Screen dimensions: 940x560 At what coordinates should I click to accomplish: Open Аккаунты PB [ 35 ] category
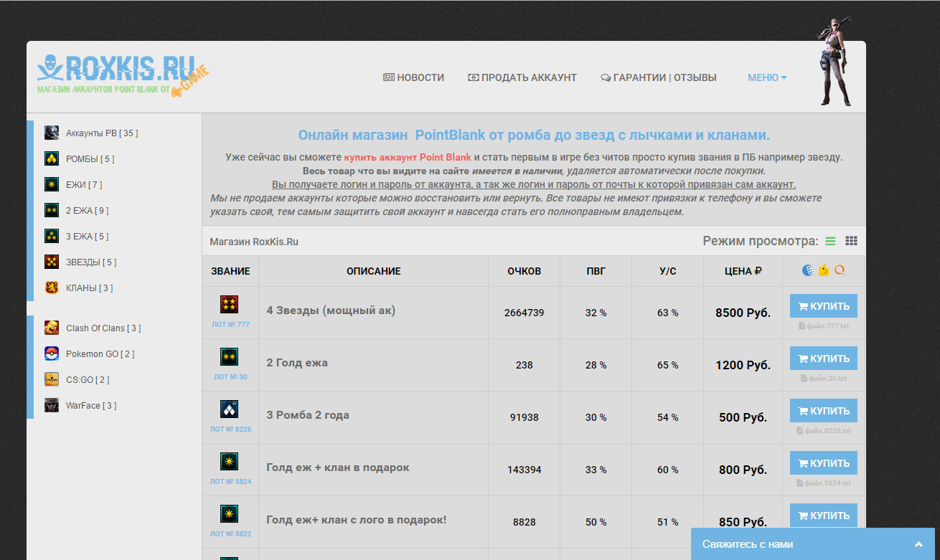(x=102, y=133)
